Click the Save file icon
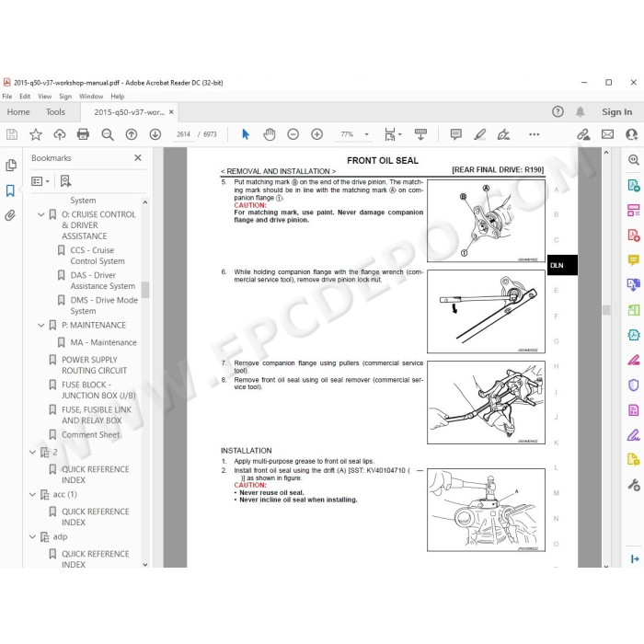The width and height of the screenshot is (644, 644). click(x=12, y=134)
